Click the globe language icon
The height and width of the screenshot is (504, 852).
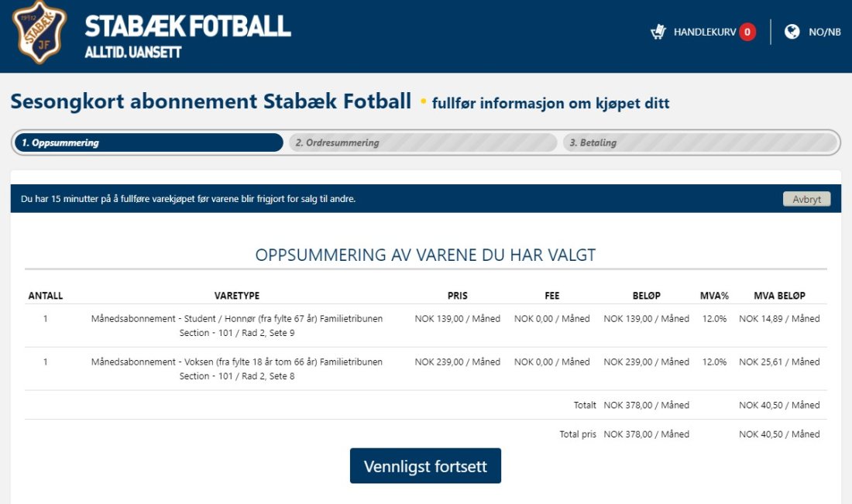pos(792,32)
